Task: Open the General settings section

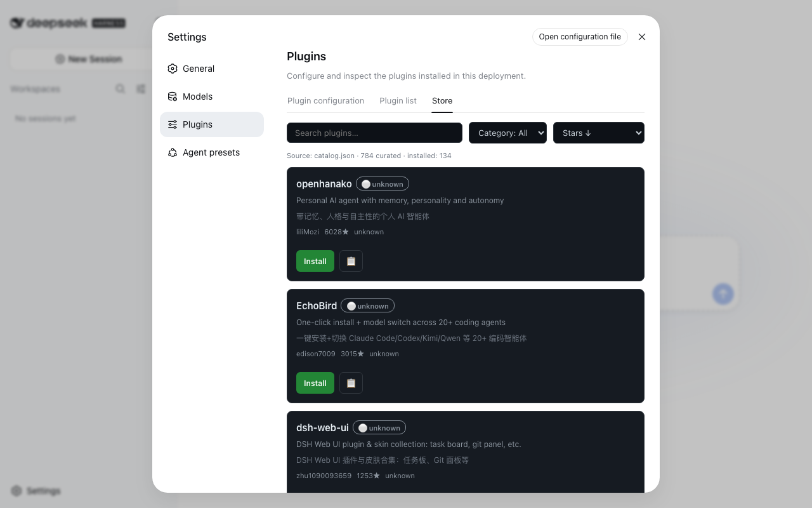Action: 211,69
